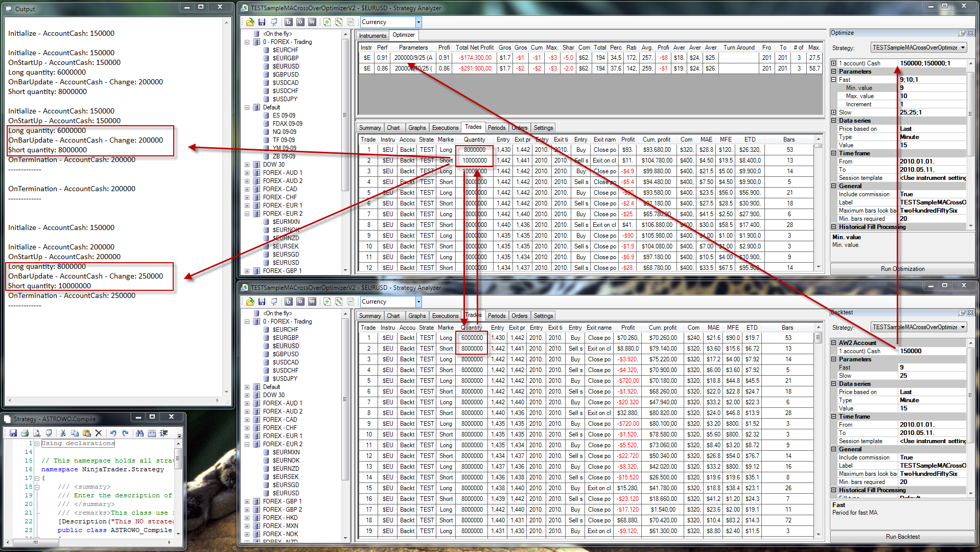Select $GBPUSD in lower instrument tree
Screen dimensions: 980x552
pyautogui.click(x=286, y=354)
